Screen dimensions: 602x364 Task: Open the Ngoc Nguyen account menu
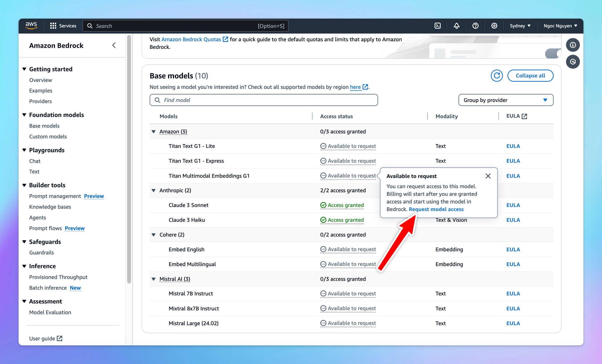[x=560, y=26]
